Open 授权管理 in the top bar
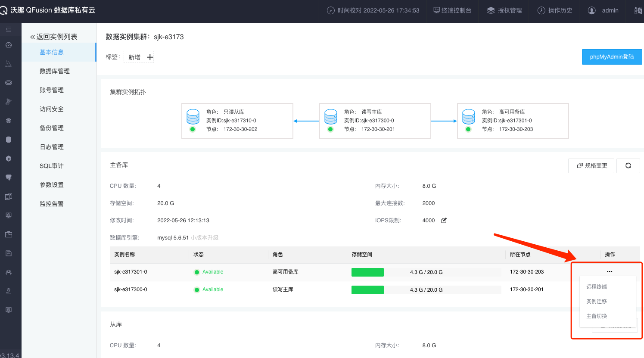The width and height of the screenshot is (644, 358). click(504, 10)
